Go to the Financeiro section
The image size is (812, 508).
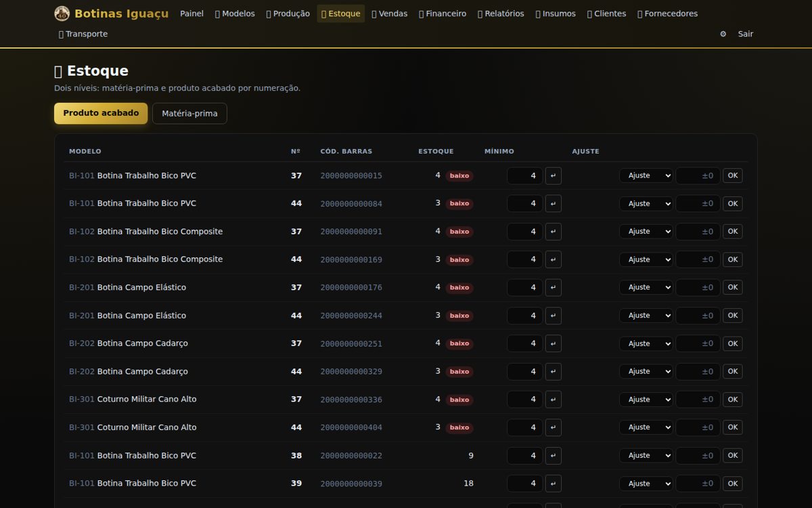coord(443,14)
